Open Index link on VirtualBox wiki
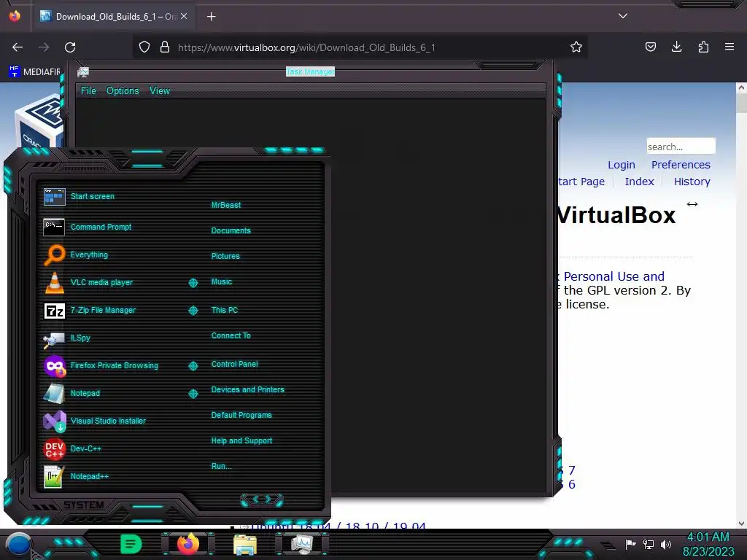 (x=639, y=182)
